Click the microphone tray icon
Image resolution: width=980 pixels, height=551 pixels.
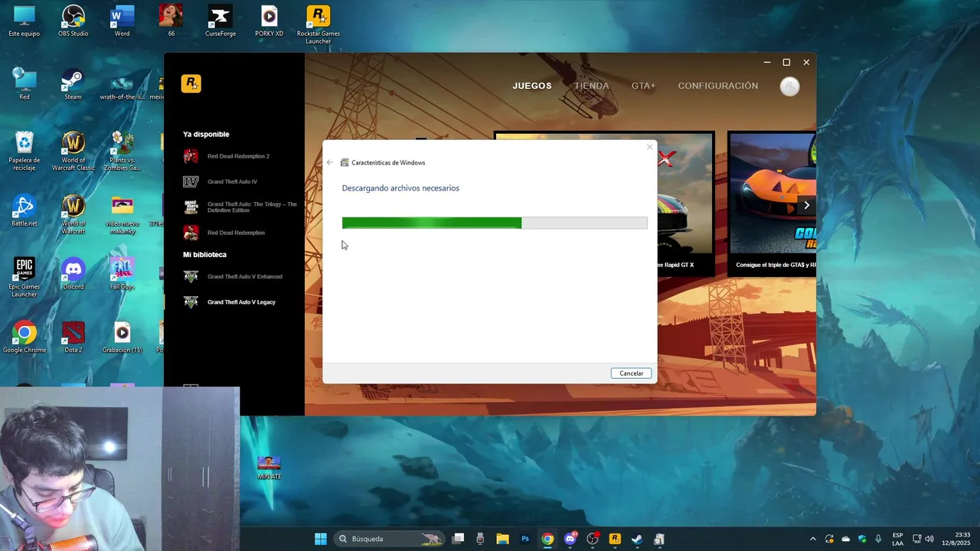coord(878,539)
